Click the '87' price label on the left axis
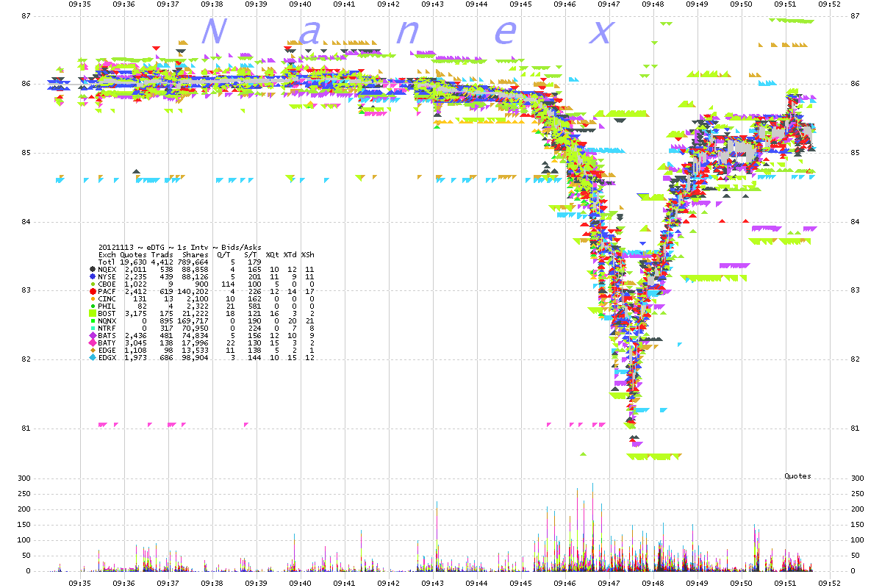Viewport: 882px width, 588px height. tap(25, 15)
